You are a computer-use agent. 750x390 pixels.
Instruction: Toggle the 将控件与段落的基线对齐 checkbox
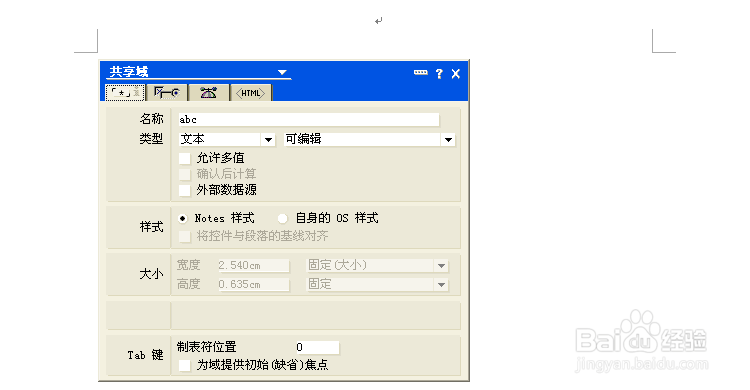coord(185,236)
